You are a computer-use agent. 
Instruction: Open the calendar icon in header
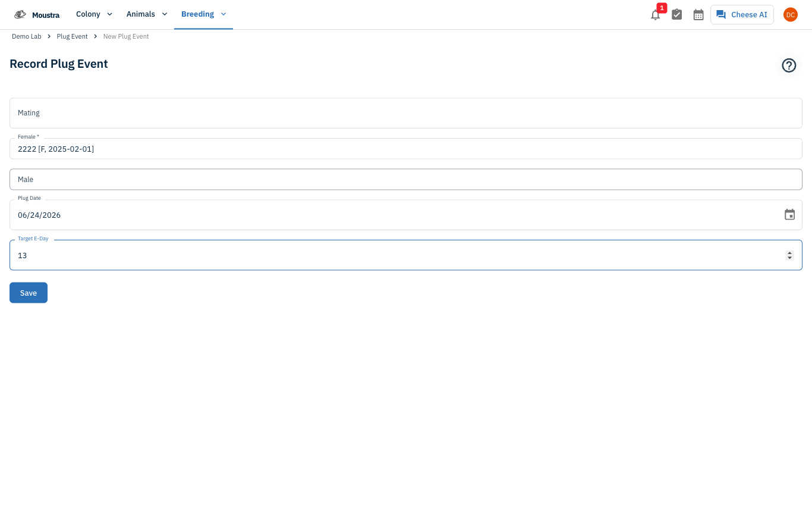(x=698, y=14)
